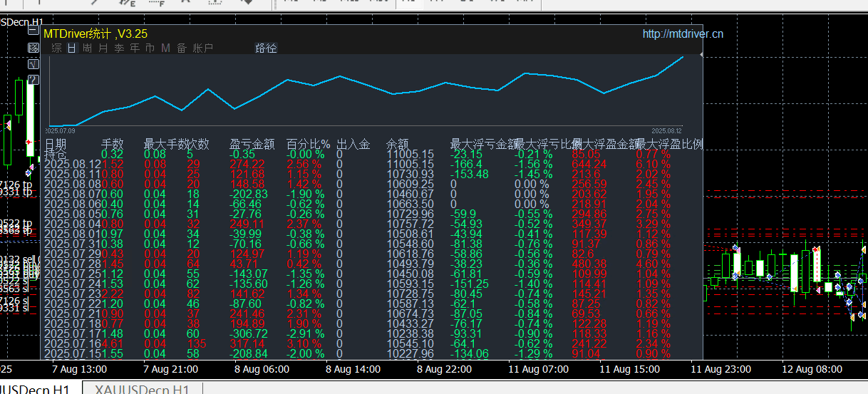The width and height of the screenshot is (868, 394).
Task: Click floating loss value -166.4
Action: click(x=467, y=164)
